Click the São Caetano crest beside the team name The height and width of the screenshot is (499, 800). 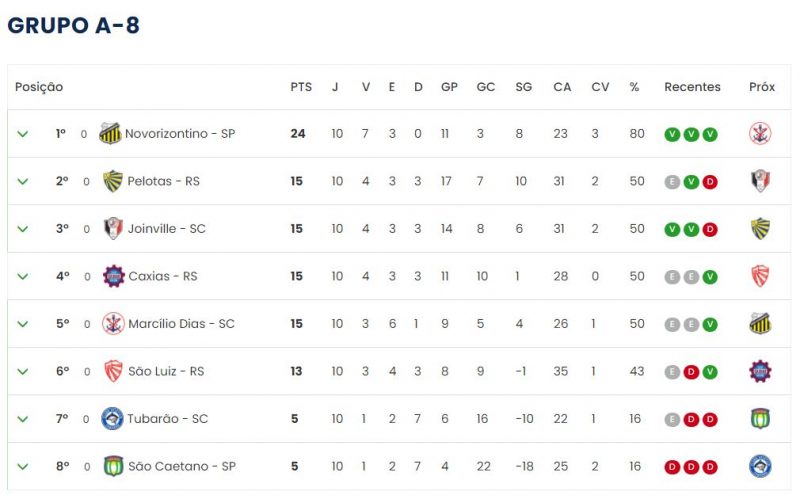coord(112,466)
